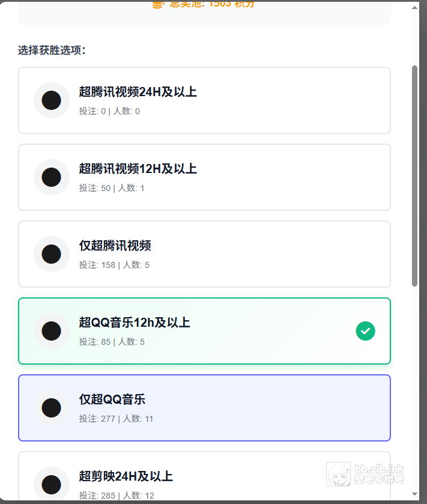
Task: Click the round icon for 超QQ音乐12h及以上
Action: coord(52,331)
